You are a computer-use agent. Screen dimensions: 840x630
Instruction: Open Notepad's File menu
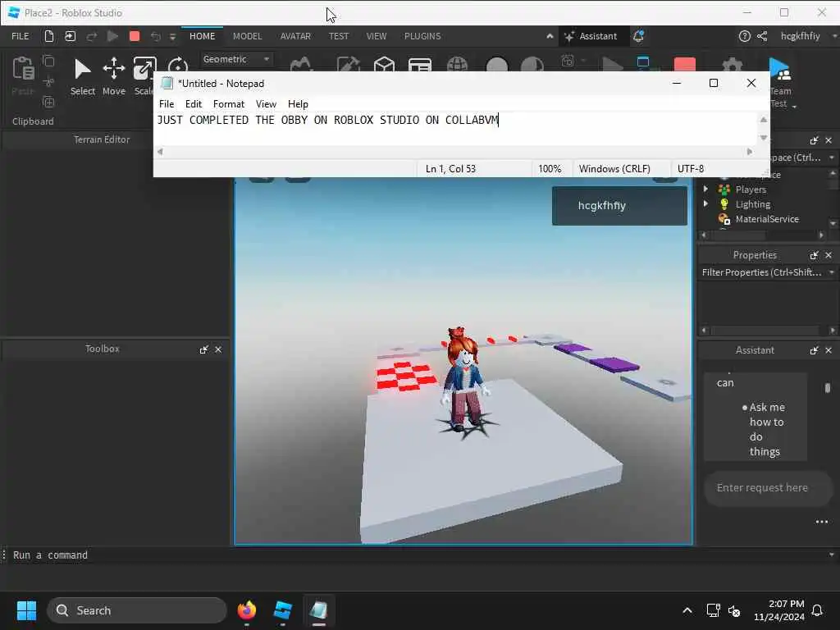tap(166, 104)
